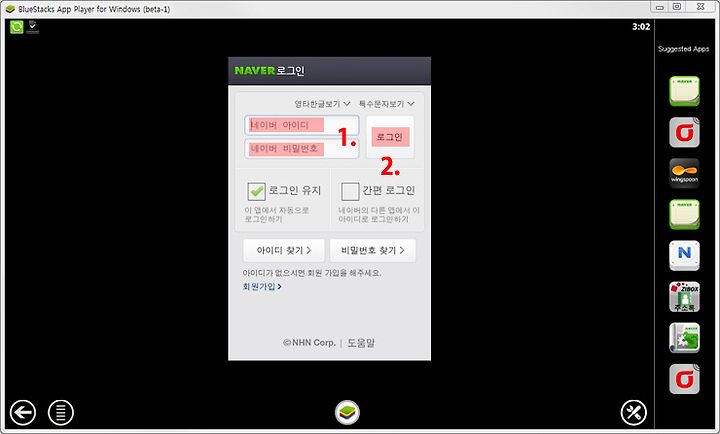Screen dimensions: 720x434
Task: Expand the 영타한글보기 dropdown
Action: coord(322,104)
